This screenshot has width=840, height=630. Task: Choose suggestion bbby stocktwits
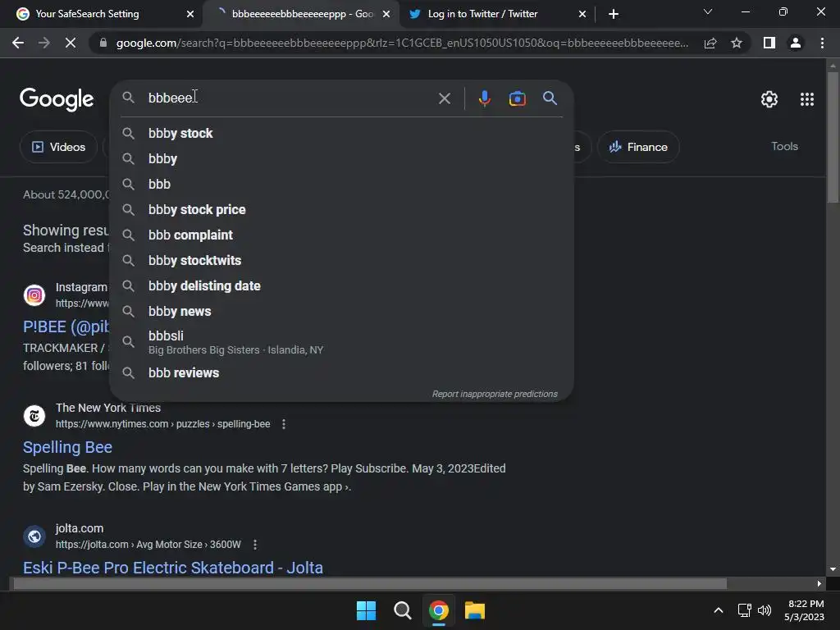click(341, 260)
